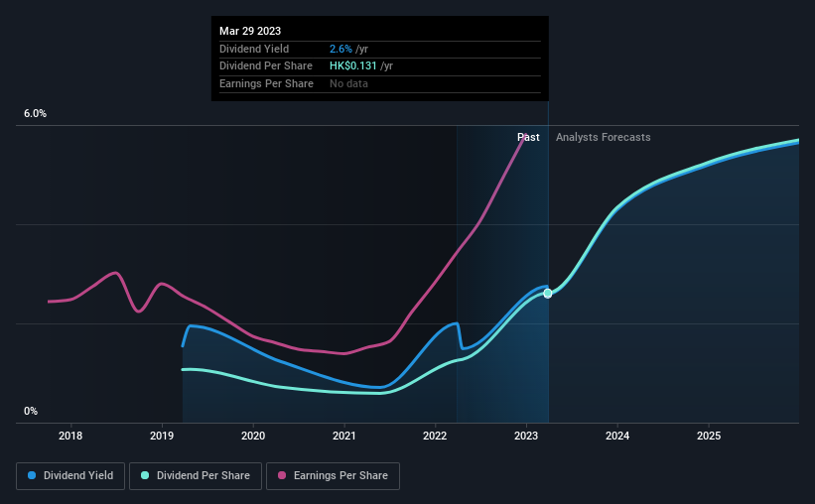Click the 6.0% y-axis label
Screen dimensions: 815x504
(x=35, y=113)
